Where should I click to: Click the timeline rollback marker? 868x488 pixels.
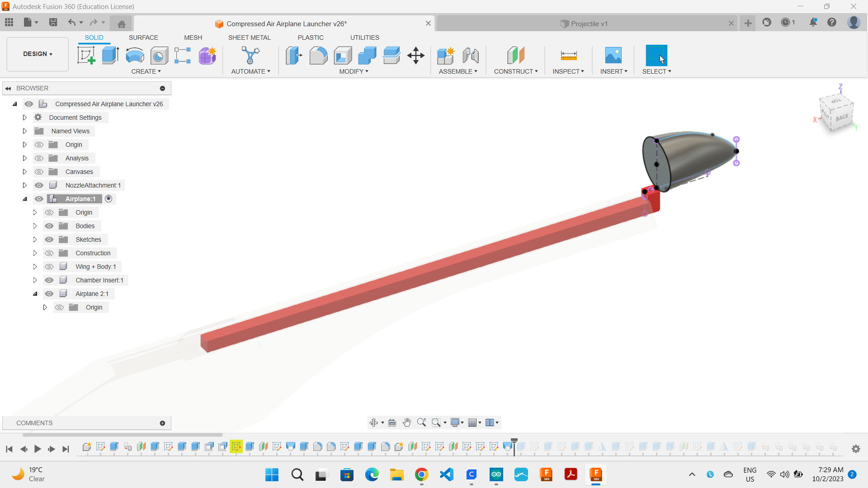[x=514, y=446]
